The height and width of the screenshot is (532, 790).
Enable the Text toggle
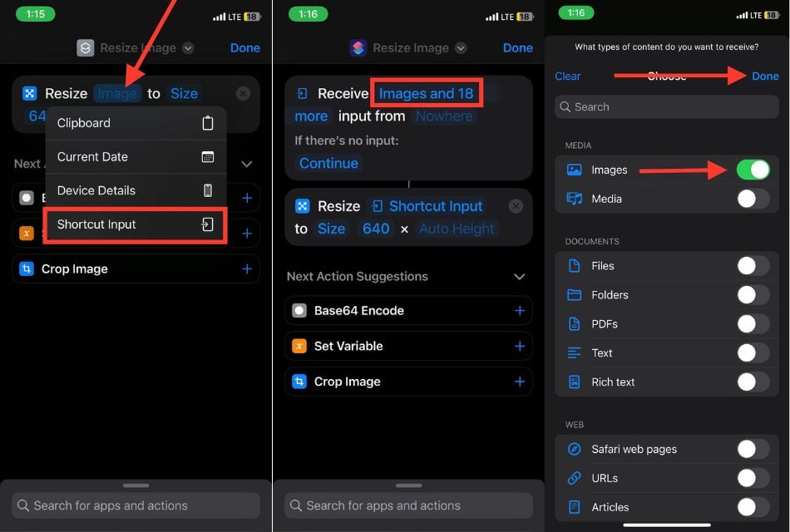[753, 353]
